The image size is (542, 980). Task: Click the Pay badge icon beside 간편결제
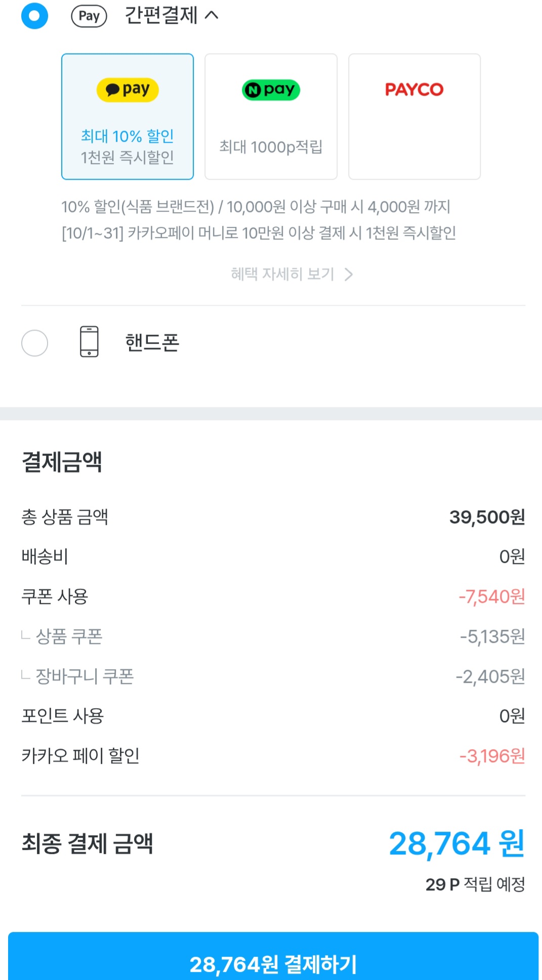click(89, 16)
